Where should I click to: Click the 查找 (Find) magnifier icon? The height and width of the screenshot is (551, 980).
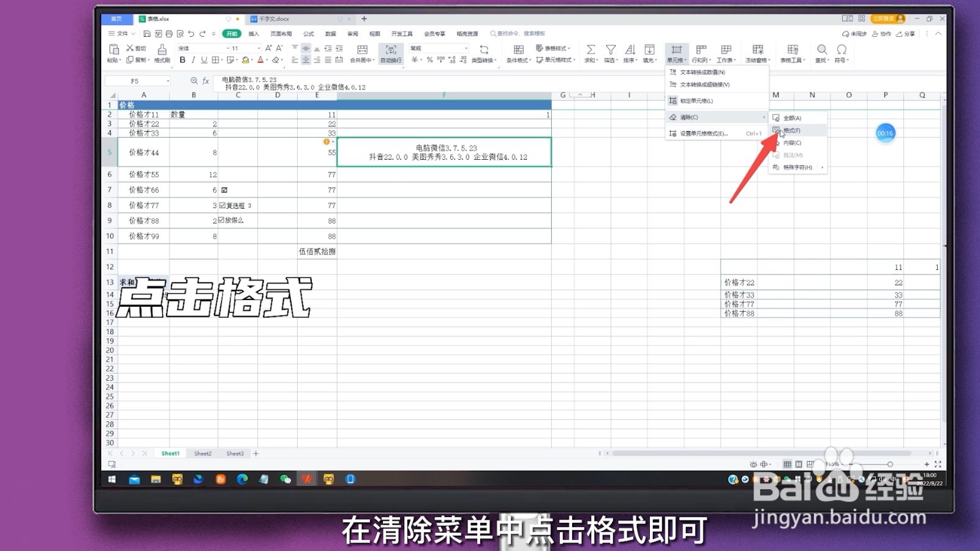tap(821, 50)
